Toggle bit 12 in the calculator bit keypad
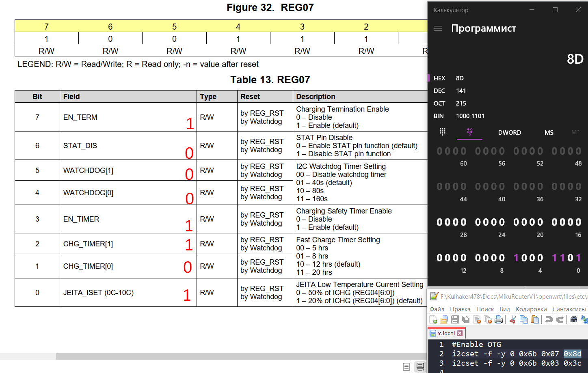The height and width of the screenshot is (373, 588). [464, 258]
